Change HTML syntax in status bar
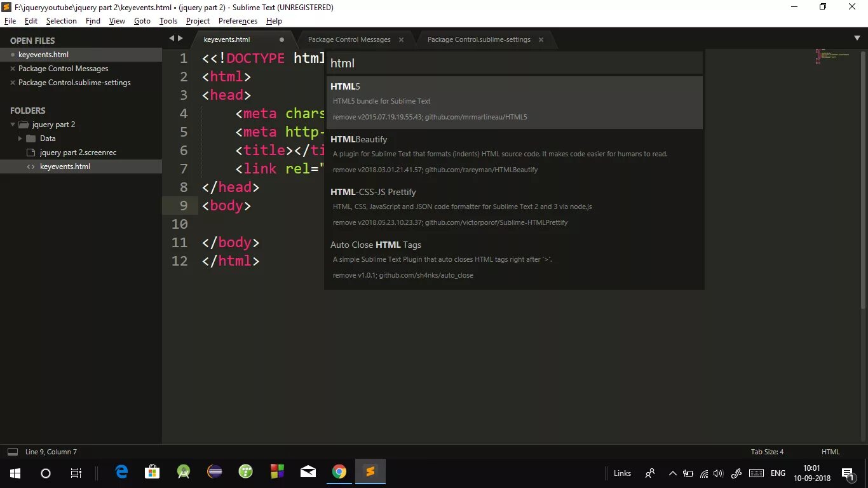This screenshot has height=488, width=868. point(831,452)
